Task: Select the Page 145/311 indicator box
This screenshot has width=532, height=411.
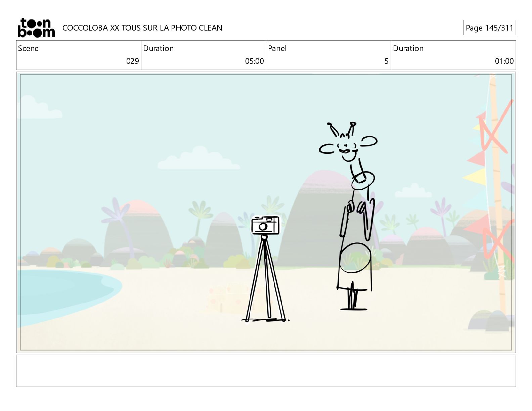Action: click(490, 28)
